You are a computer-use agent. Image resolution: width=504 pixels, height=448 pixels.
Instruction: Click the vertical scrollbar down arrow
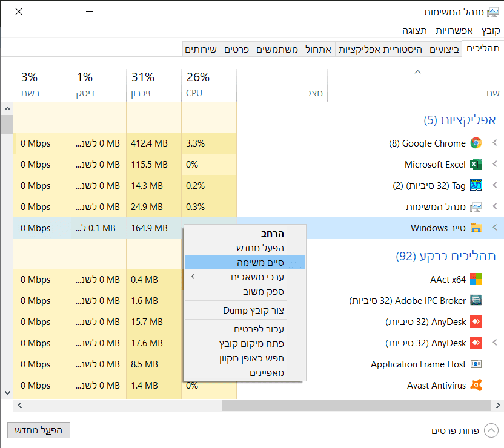[x=7, y=392]
